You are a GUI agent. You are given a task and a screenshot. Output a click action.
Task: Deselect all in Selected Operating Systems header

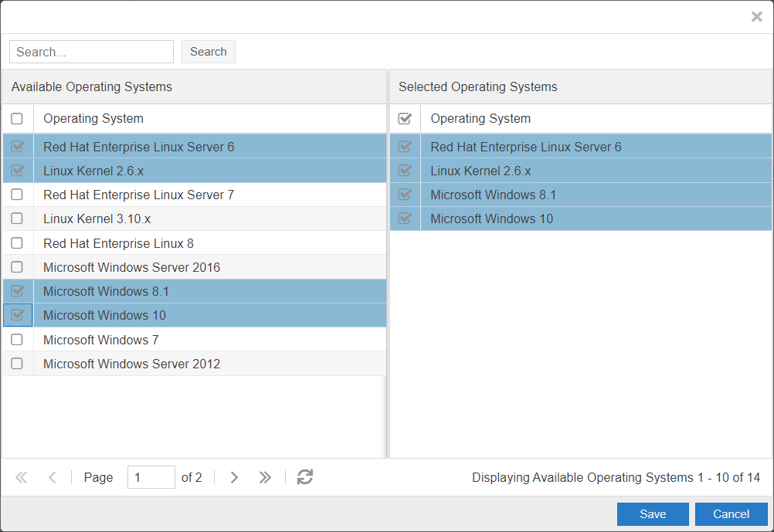coord(404,119)
